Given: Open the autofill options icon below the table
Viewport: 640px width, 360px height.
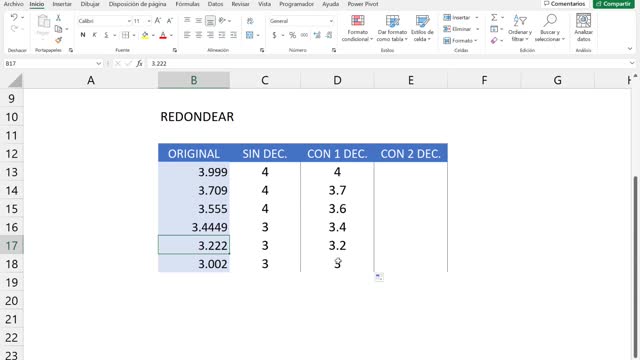Looking at the screenshot, I should point(379,277).
